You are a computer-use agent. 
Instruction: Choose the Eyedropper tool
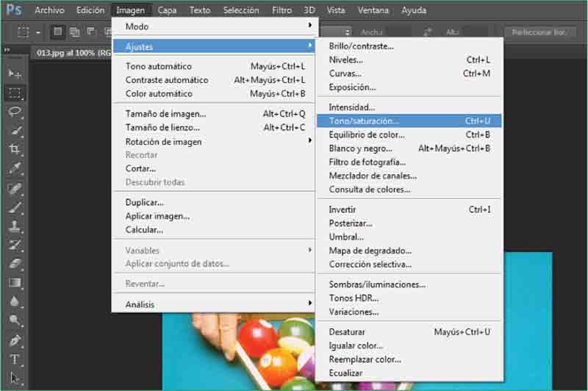[15, 168]
